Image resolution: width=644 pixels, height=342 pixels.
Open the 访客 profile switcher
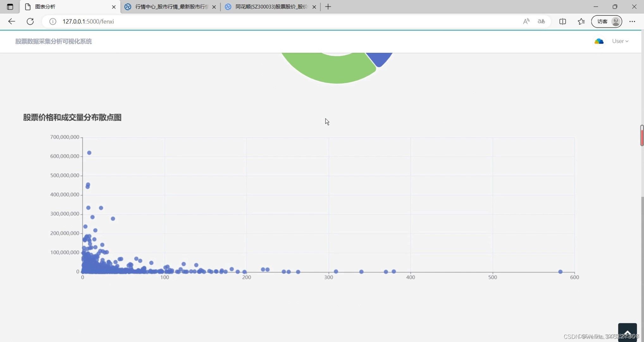pyautogui.click(x=606, y=21)
